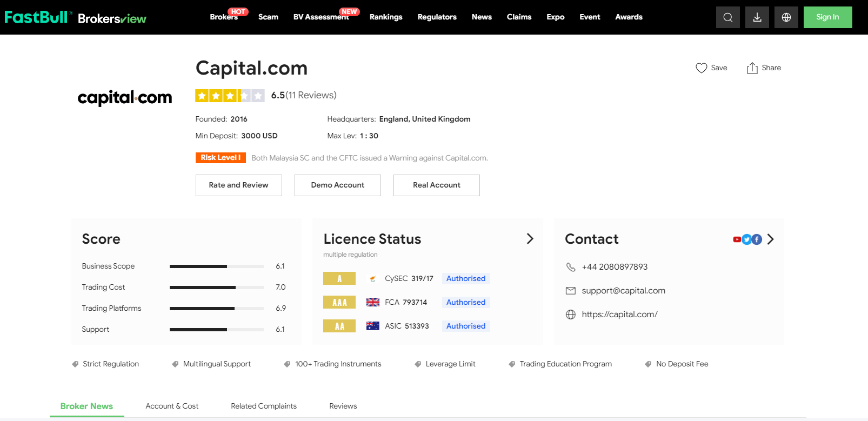This screenshot has height=421, width=868.
Task: Click the orange Risk Level I badge
Action: coord(221,158)
